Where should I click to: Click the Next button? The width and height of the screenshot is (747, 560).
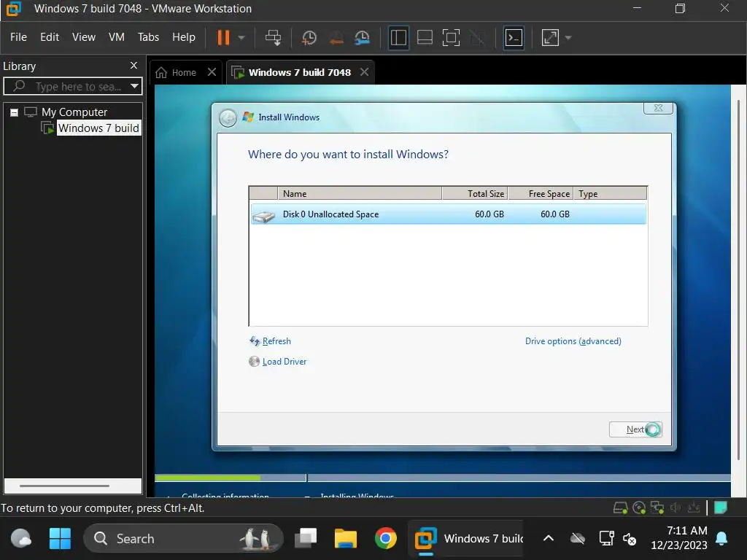click(635, 429)
